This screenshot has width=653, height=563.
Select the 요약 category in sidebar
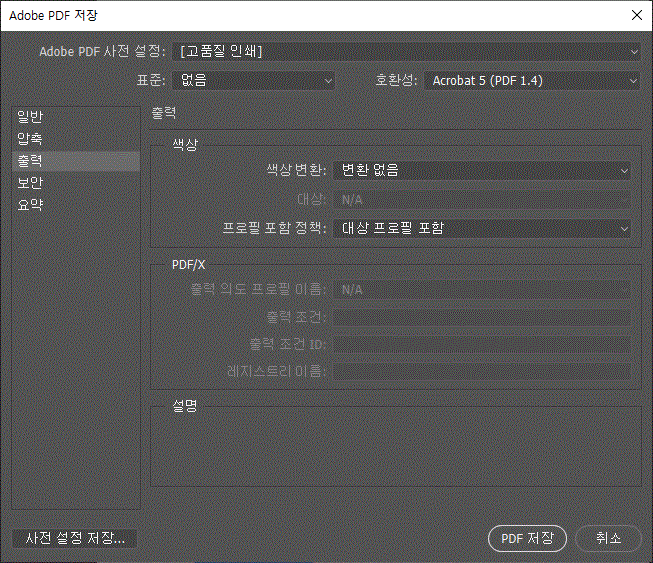[x=76, y=205]
